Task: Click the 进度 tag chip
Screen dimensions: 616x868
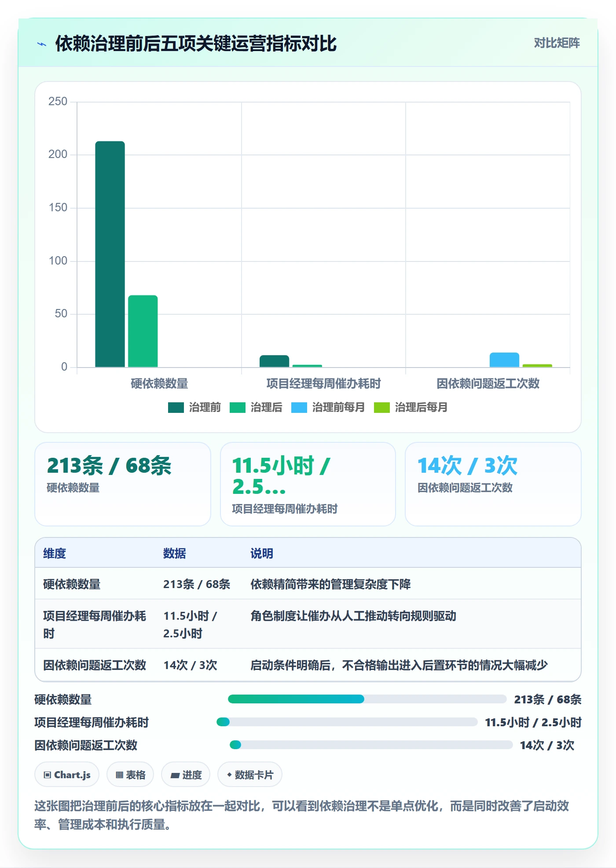Action: [186, 775]
